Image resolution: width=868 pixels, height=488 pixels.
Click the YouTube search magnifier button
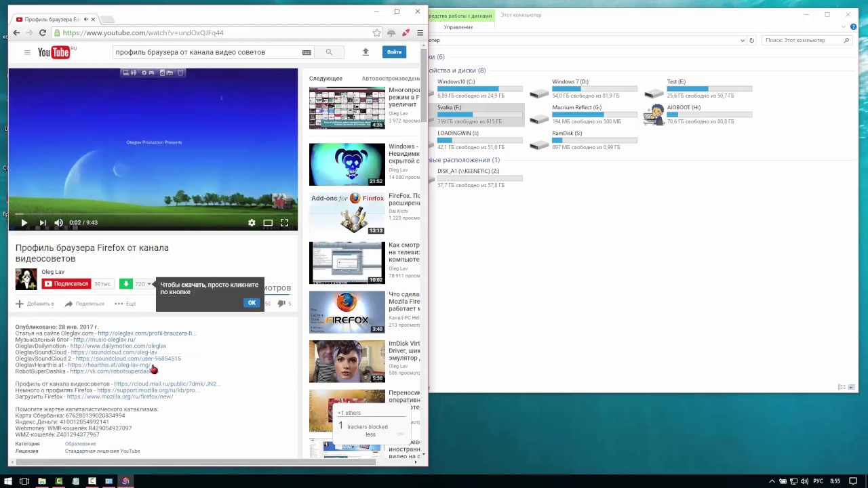(x=329, y=52)
